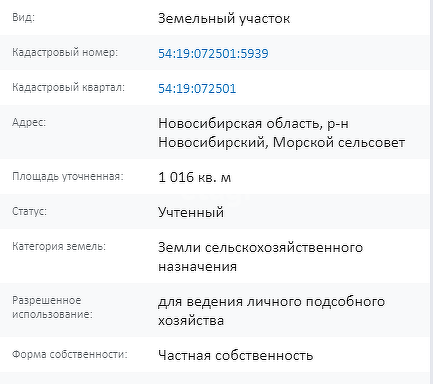Click the 'Земельный участок' type value

[x=224, y=19]
